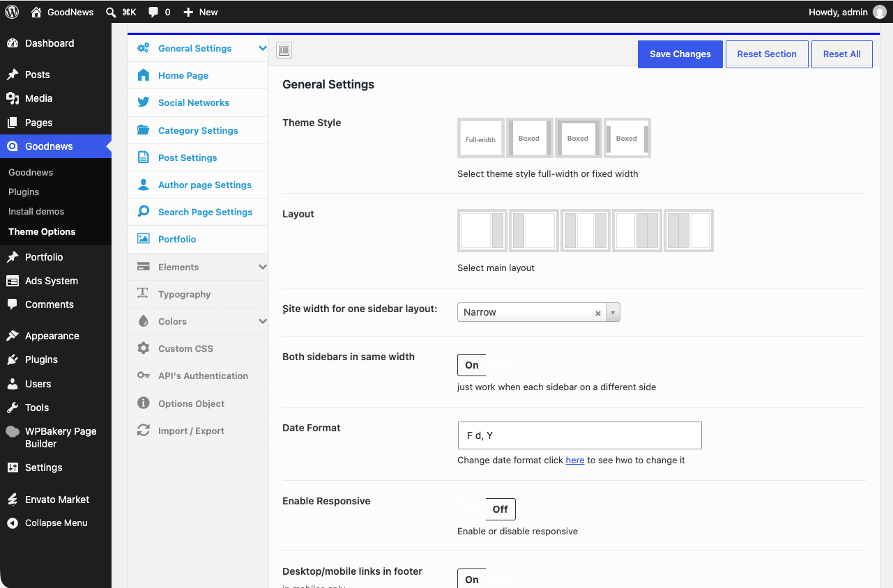Click the admin avatar icon

[880, 12]
